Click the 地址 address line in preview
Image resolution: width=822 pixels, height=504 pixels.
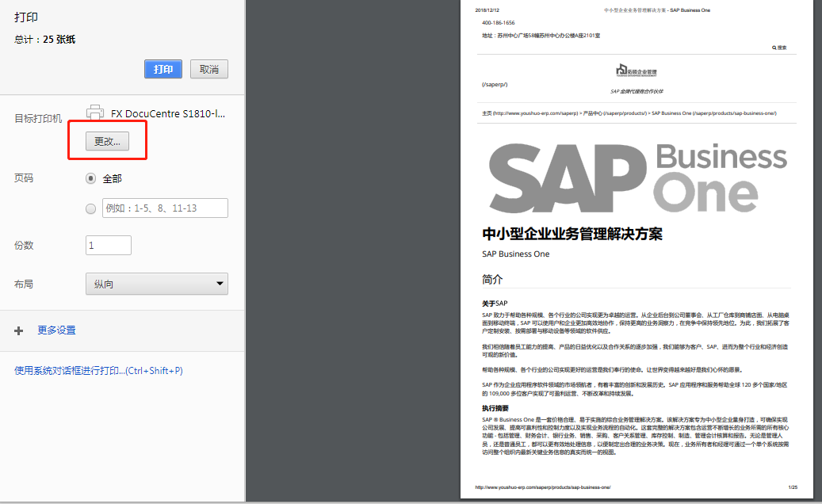pyautogui.click(x=541, y=36)
